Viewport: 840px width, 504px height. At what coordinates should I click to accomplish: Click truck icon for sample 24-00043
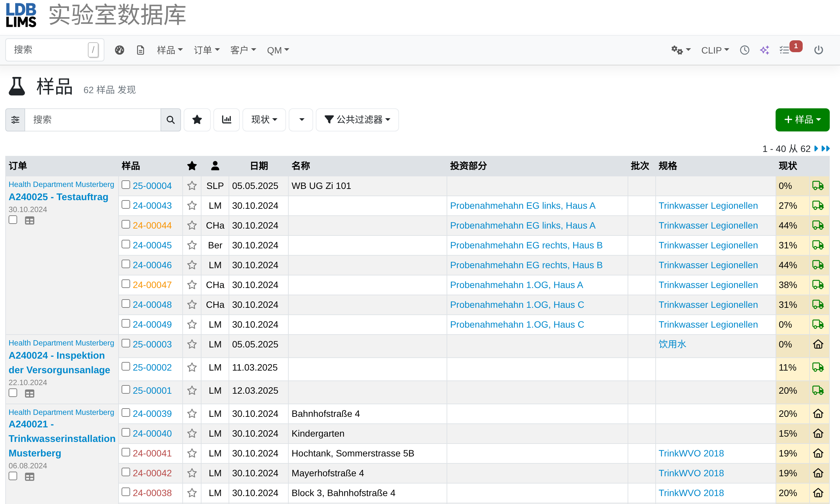click(818, 205)
